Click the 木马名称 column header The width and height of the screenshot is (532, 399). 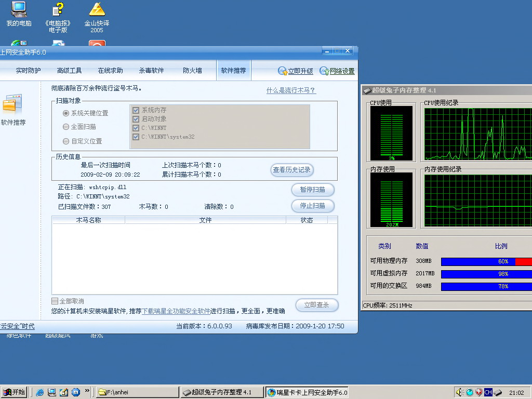coord(88,220)
